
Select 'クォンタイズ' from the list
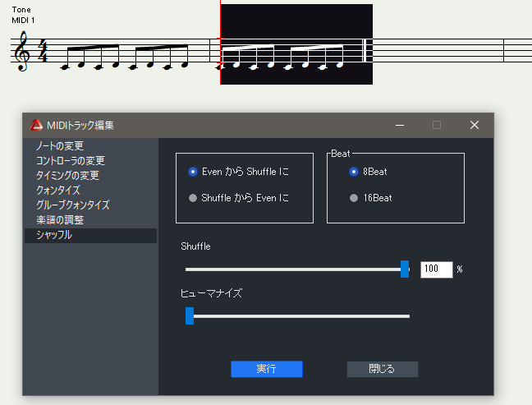point(58,191)
